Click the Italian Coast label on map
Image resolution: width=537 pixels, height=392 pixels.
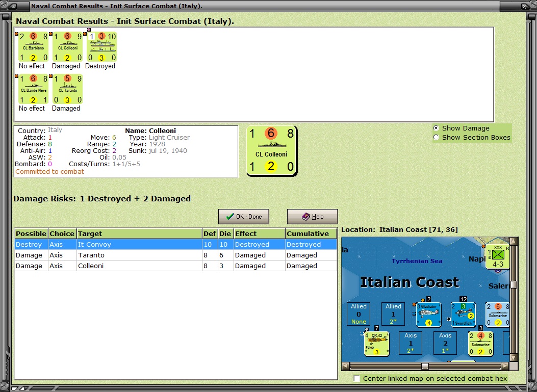click(410, 282)
